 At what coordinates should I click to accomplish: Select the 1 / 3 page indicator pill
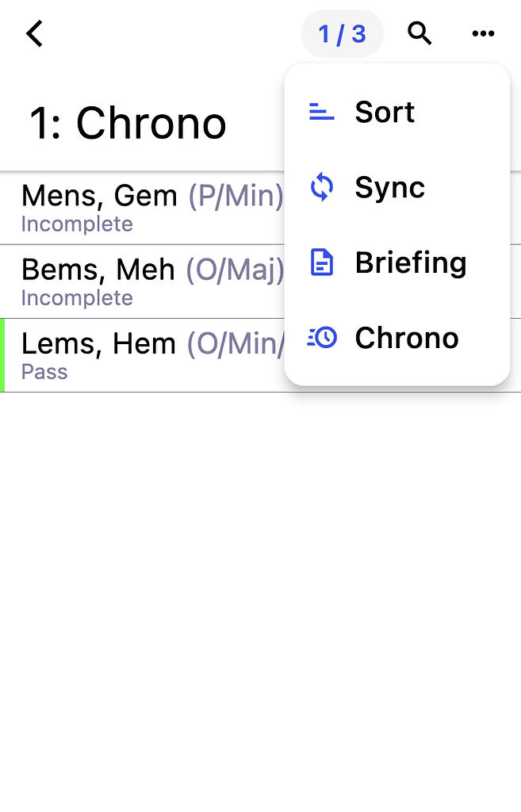[x=342, y=34]
